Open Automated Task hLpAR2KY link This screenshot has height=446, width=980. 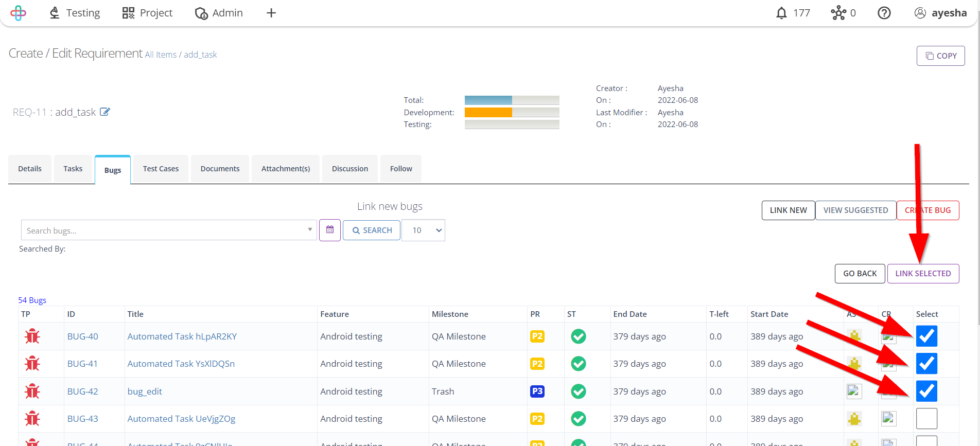tap(182, 336)
